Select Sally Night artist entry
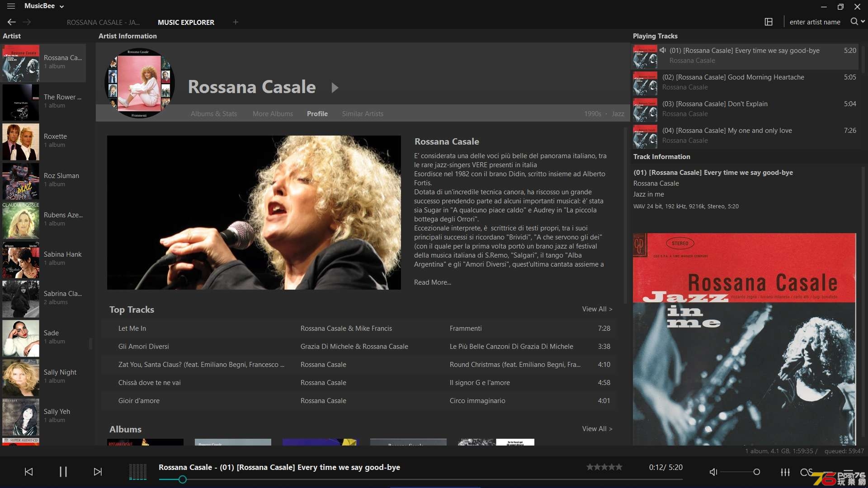 pos(44,377)
